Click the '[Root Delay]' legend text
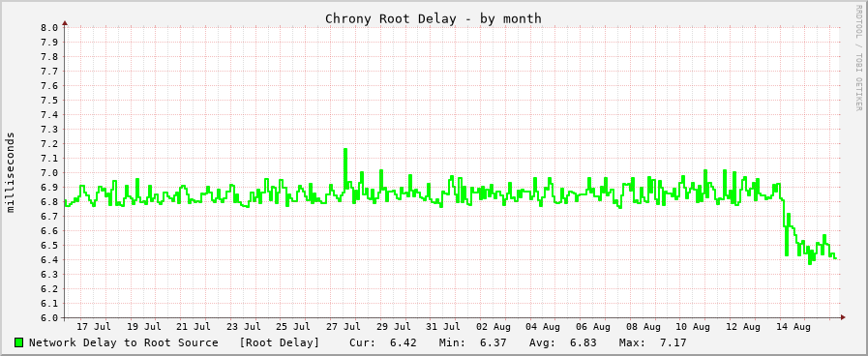Image resolution: width=868 pixels, height=356 pixels. pos(280,342)
